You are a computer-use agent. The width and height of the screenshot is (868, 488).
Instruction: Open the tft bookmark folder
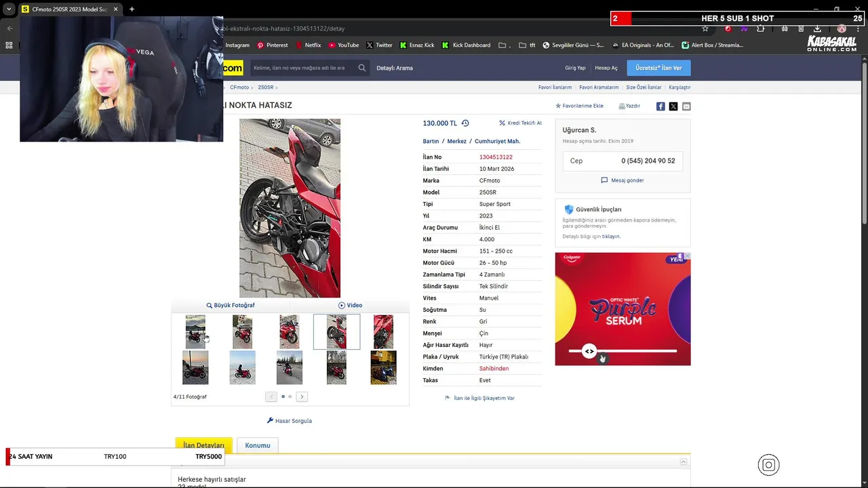click(x=528, y=45)
